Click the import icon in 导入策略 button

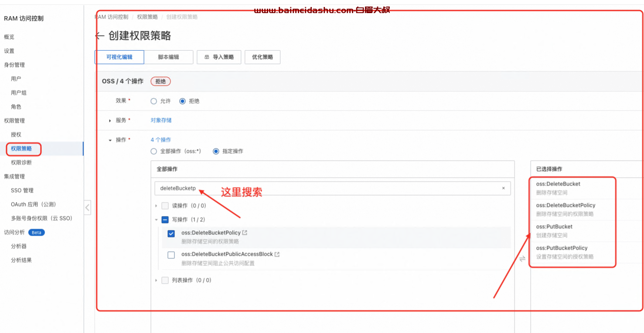coord(207,57)
